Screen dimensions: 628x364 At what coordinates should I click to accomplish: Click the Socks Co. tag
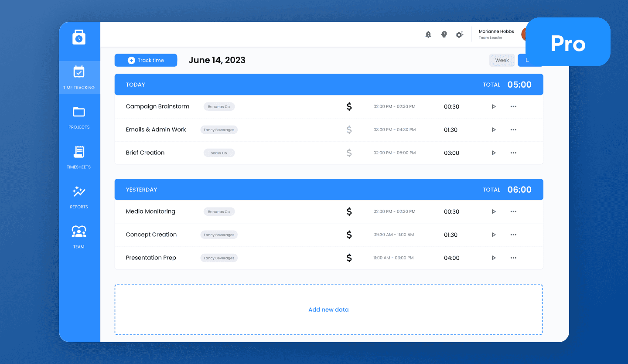tap(219, 153)
